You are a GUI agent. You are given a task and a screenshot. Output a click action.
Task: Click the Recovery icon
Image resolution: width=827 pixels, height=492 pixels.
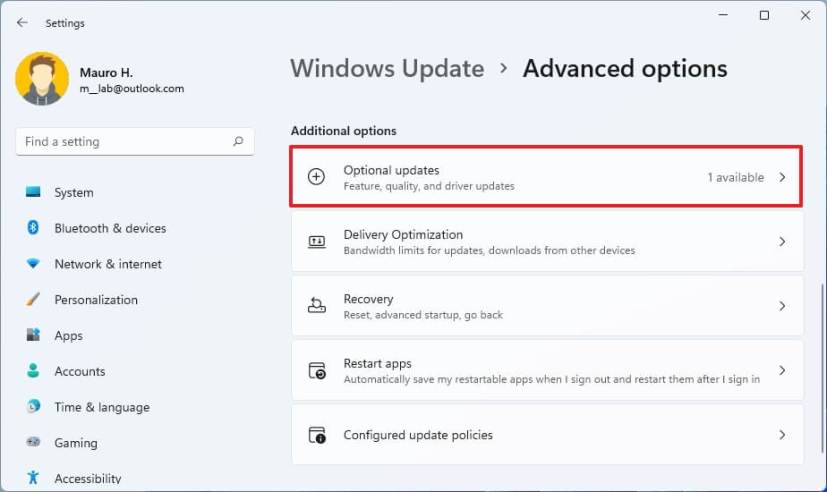[x=316, y=306]
